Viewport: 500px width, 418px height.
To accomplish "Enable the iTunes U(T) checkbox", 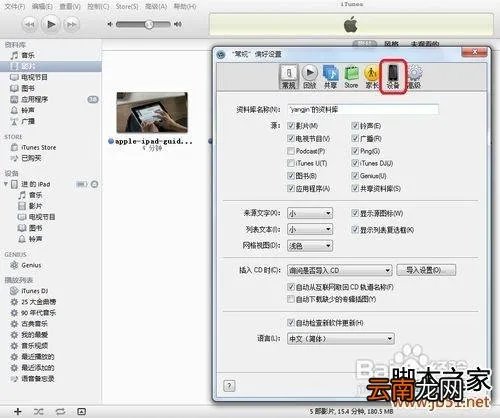I will coord(291,163).
